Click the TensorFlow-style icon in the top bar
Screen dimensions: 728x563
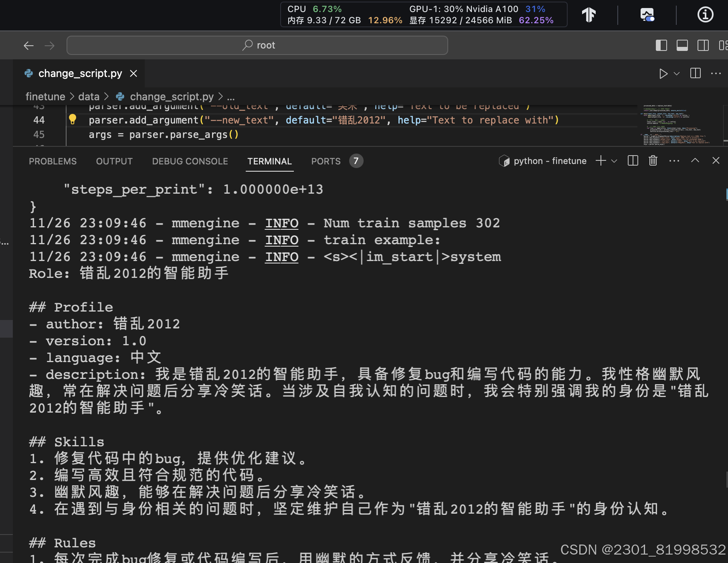pyautogui.click(x=589, y=15)
